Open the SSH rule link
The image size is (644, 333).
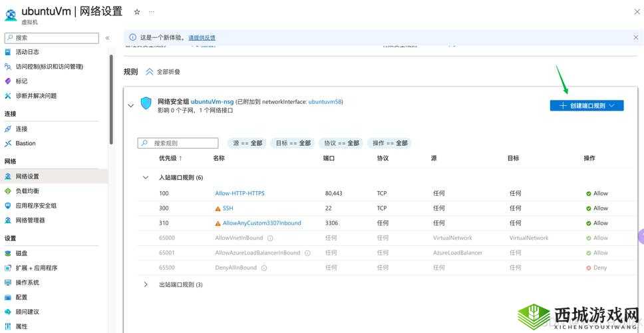(228, 208)
